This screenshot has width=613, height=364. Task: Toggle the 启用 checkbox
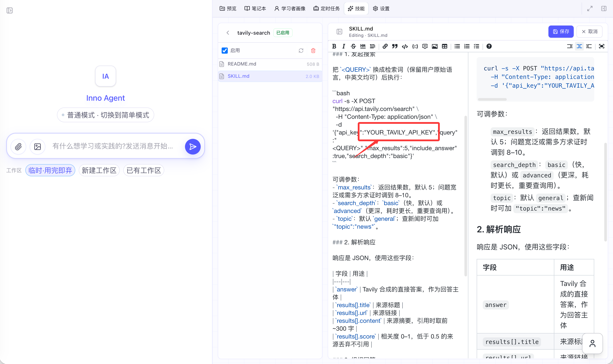(224, 51)
